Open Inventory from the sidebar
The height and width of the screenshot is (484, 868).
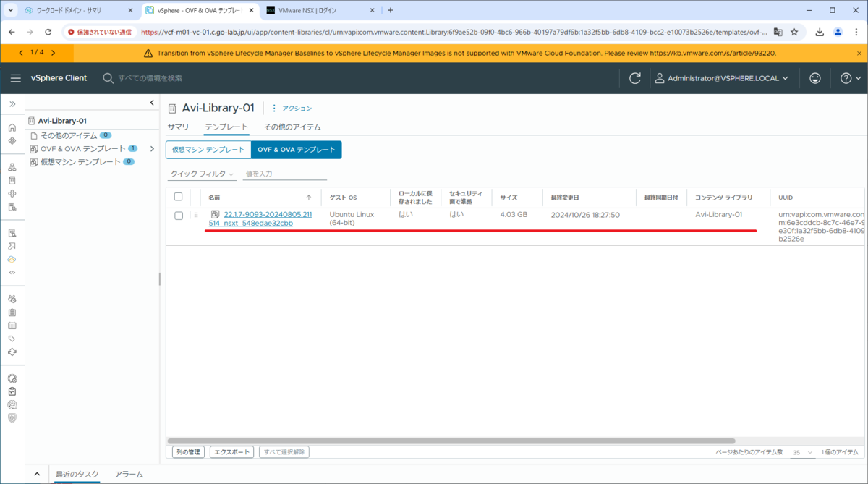click(12, 167)
